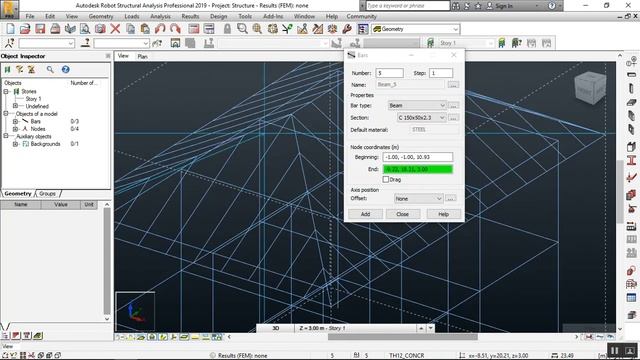Delete selection with red X icon
Viewport: 640px width, 360px height.
click(x=116, y=29)
